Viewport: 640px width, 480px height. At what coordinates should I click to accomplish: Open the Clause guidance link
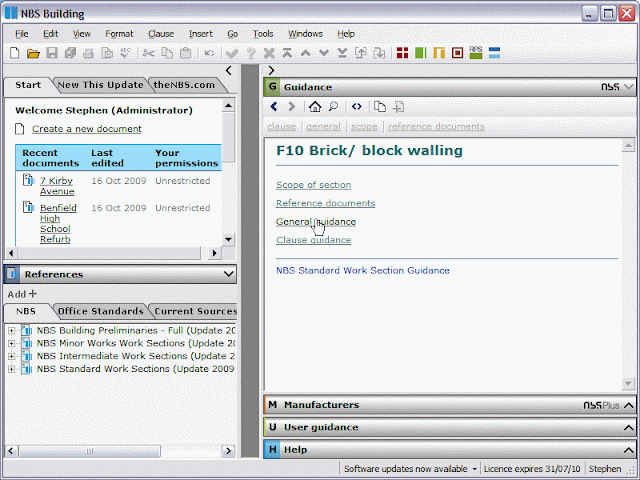tap(313, 240)
